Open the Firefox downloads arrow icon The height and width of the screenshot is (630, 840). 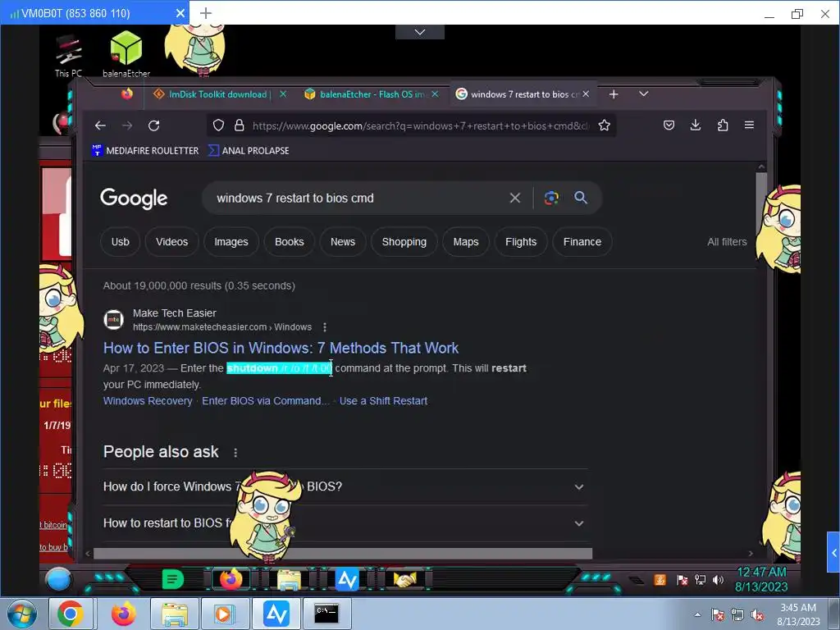(x=696, y=126)
